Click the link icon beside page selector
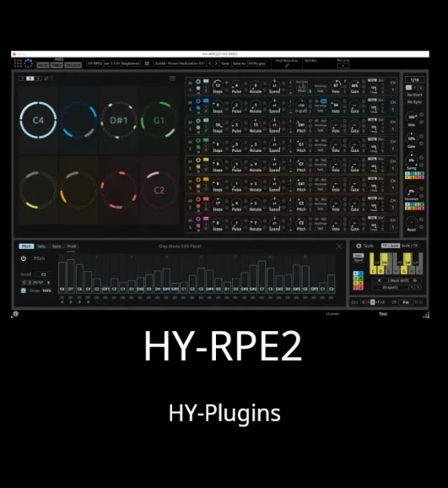 click(x=46, y=78)
